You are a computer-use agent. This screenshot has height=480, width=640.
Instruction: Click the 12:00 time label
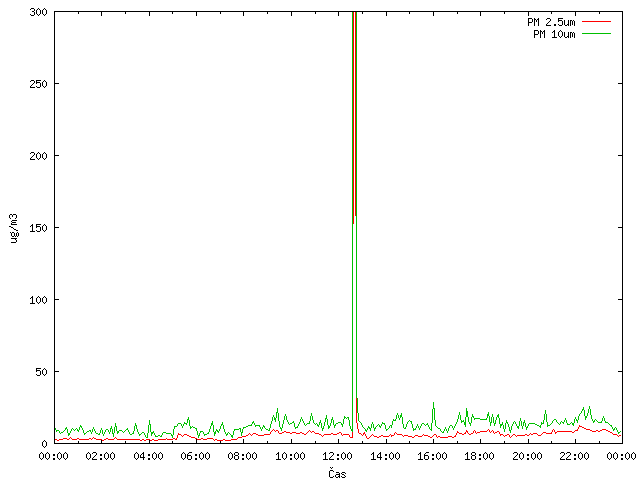click(338, 456)
